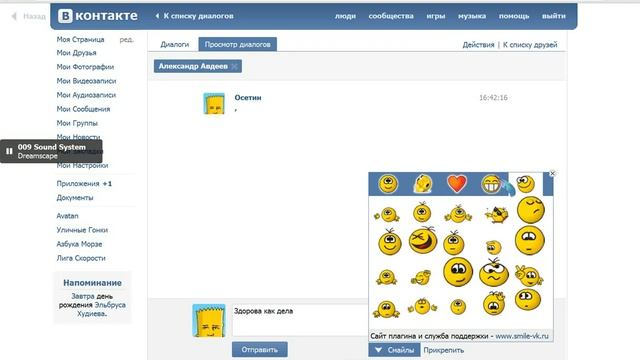
Task: Open the toothy grin smiley category
Action: coord(491,184)
